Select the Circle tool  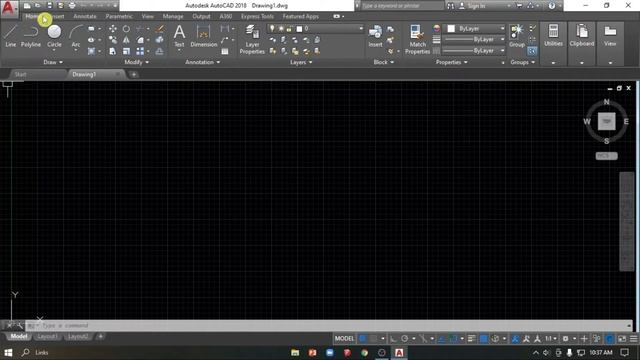tap(54, 36)
